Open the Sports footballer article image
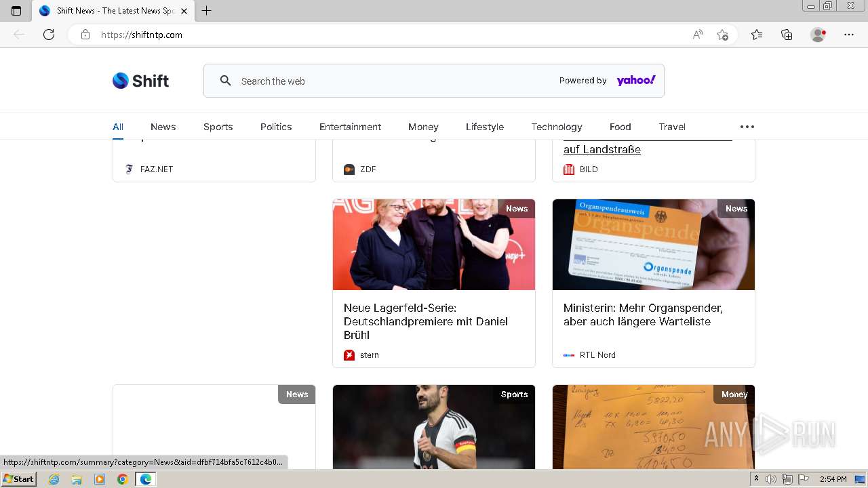The width and height of the screenshot is (868, 488). pyautogui.click(x=434, y=427)
